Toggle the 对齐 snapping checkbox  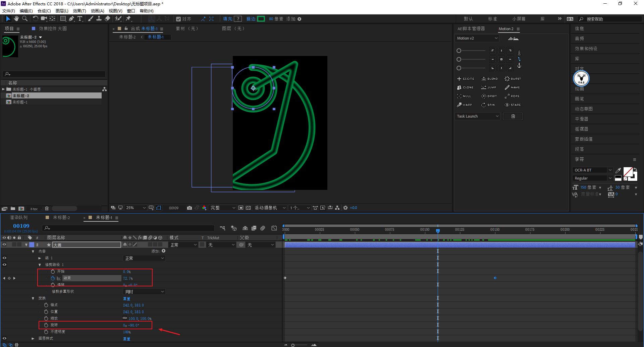pos(178,19)
